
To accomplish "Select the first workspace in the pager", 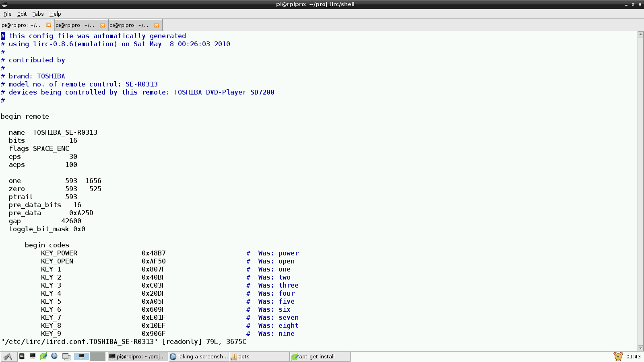I will pyautogui.click(x=81, y=356).
